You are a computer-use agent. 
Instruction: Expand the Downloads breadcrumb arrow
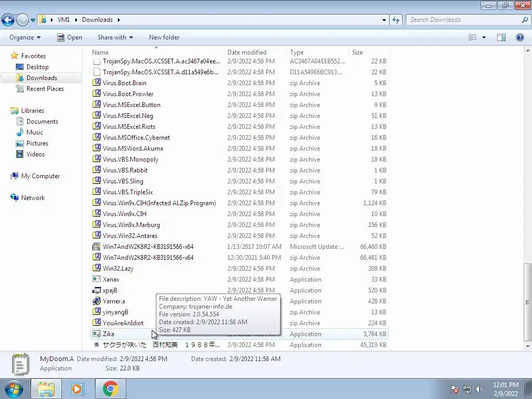119,20
